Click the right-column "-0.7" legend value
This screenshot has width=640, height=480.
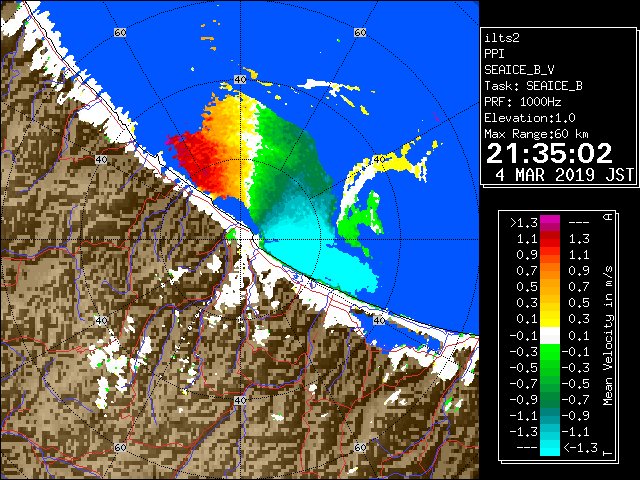[576, 400]
